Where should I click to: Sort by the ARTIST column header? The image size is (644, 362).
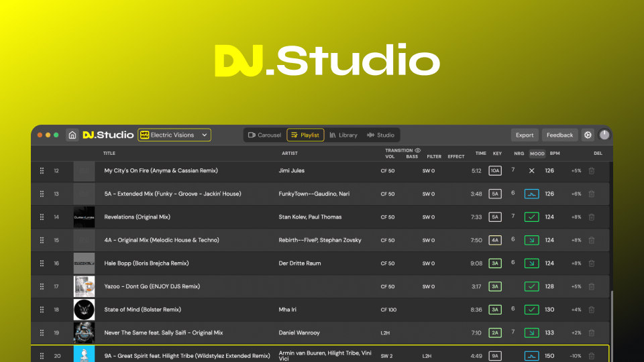point(290,154)
